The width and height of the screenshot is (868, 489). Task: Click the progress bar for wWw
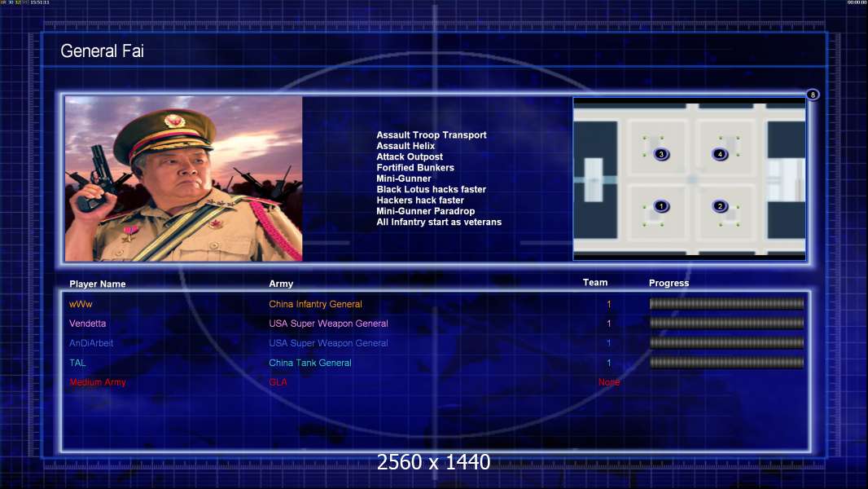pos(726,303)
